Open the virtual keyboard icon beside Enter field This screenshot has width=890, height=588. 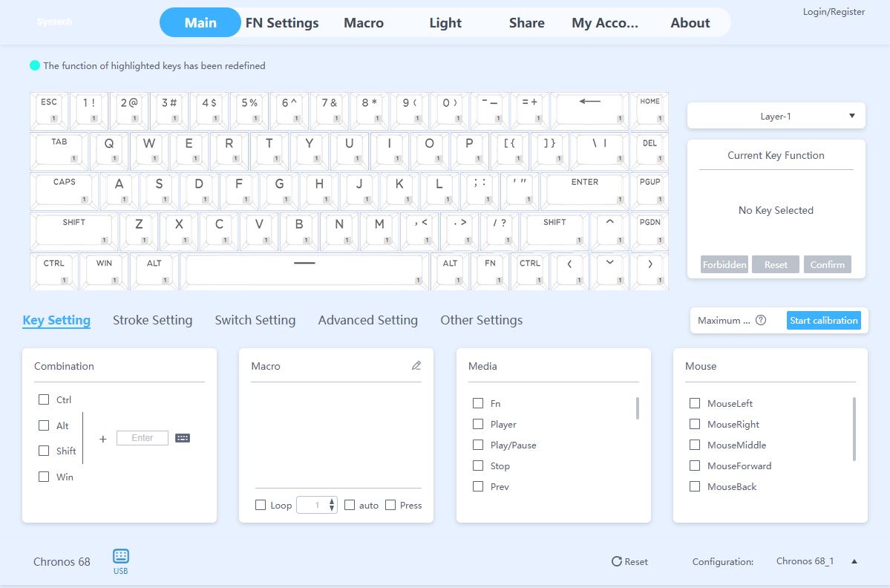click(x=183, y=438)
